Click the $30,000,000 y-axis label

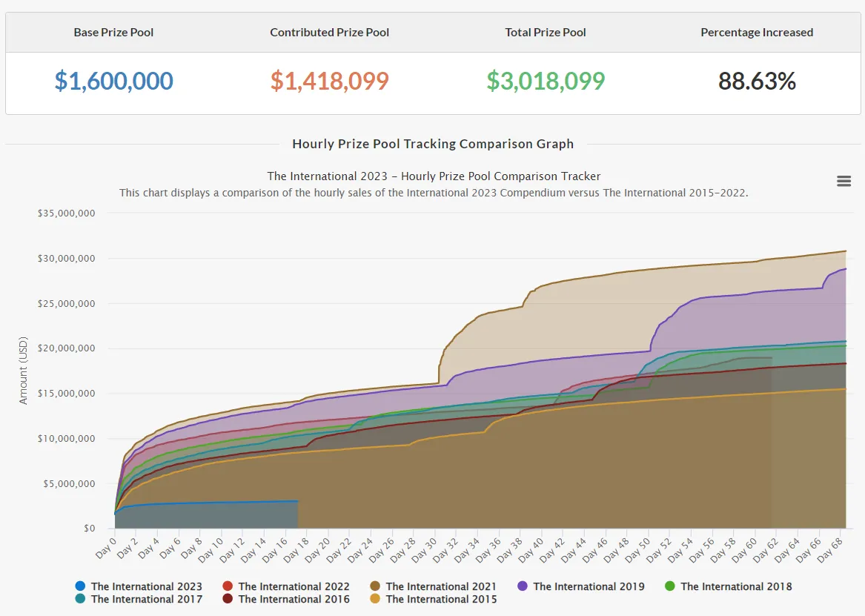pos(66,258)
